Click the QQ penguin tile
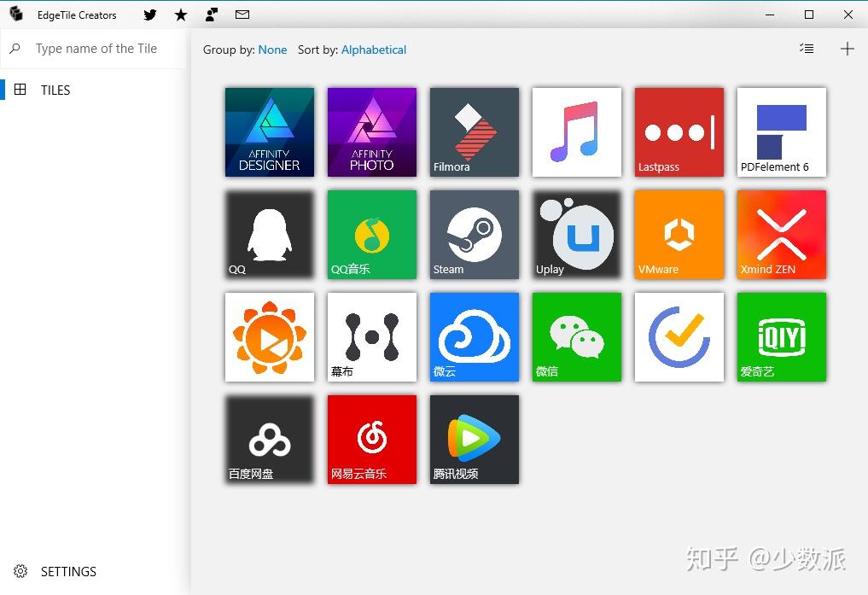The width and height of the screenshot is (868, 595). tap(270, 235)
